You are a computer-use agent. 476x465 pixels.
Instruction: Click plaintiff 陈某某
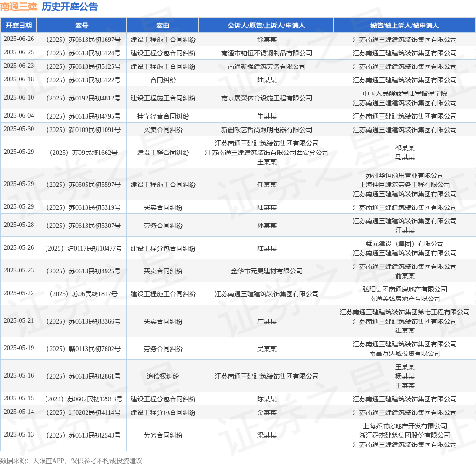click(266, 399)
